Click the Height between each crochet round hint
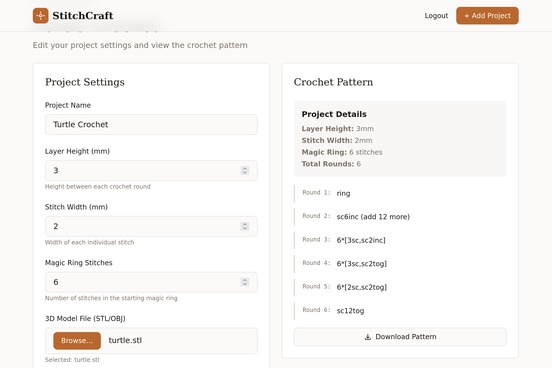 coord(98,186)
